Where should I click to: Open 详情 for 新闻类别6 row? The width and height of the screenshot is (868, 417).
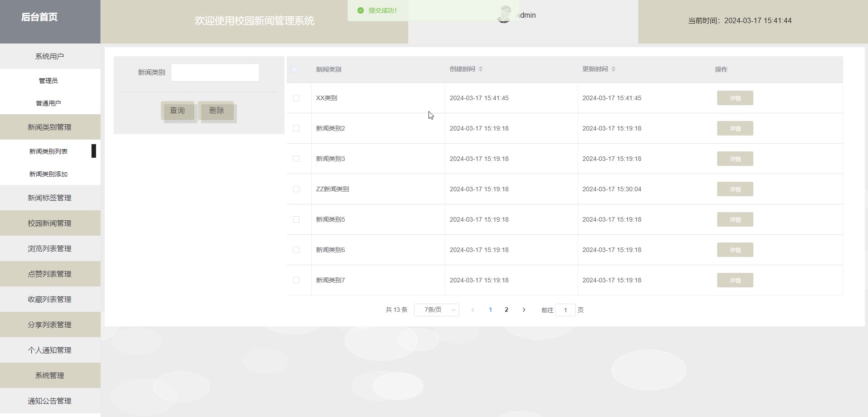[735, 250]
